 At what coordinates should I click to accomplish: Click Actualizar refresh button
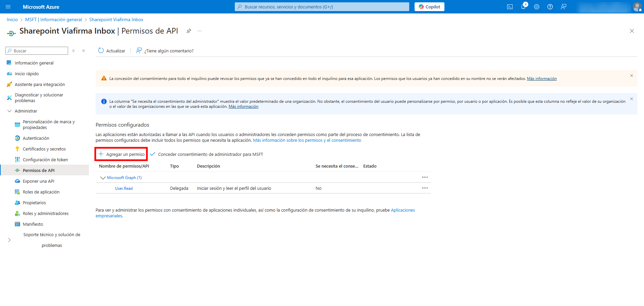click(111, 51)
